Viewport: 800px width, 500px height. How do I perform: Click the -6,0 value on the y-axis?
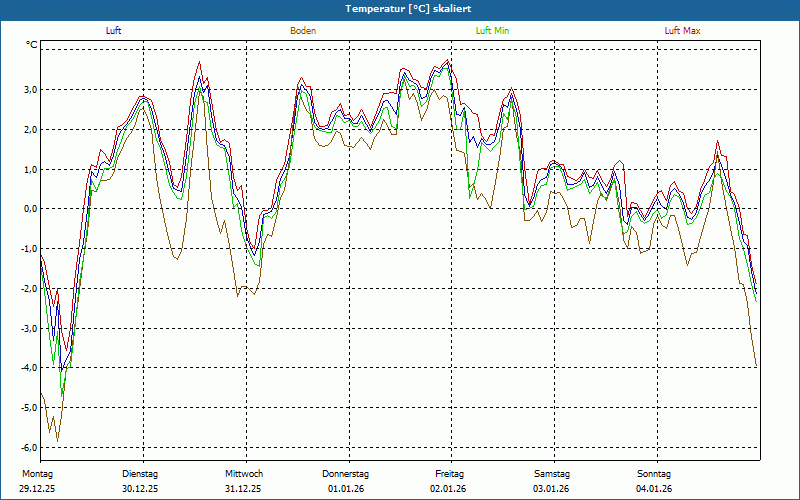(30, 448)
